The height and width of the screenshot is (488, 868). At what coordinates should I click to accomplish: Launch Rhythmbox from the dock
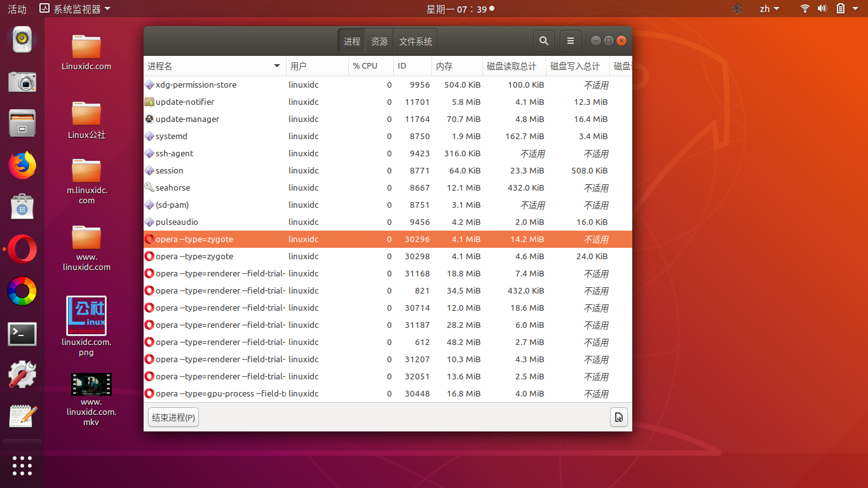click(x=22, y=39)
